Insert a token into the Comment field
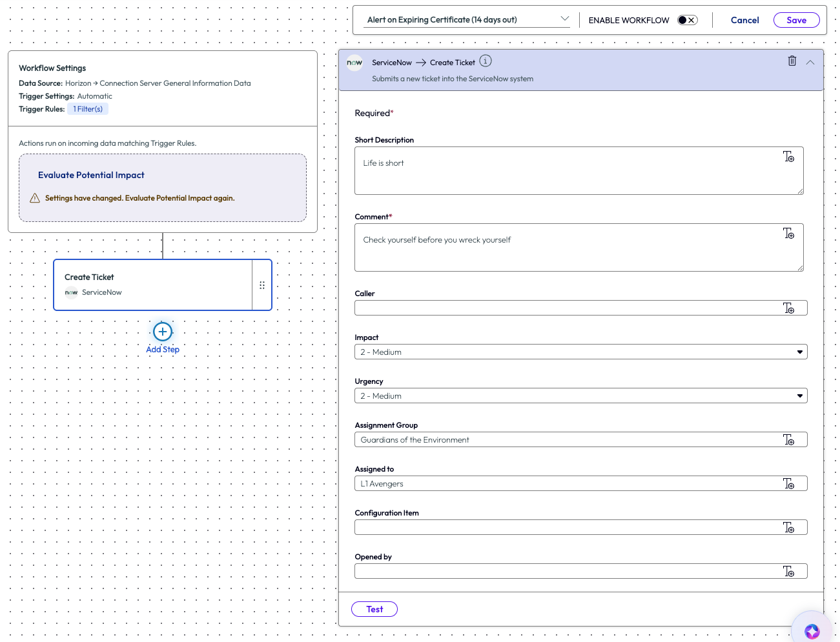840x642 pixels. (789, 233)
